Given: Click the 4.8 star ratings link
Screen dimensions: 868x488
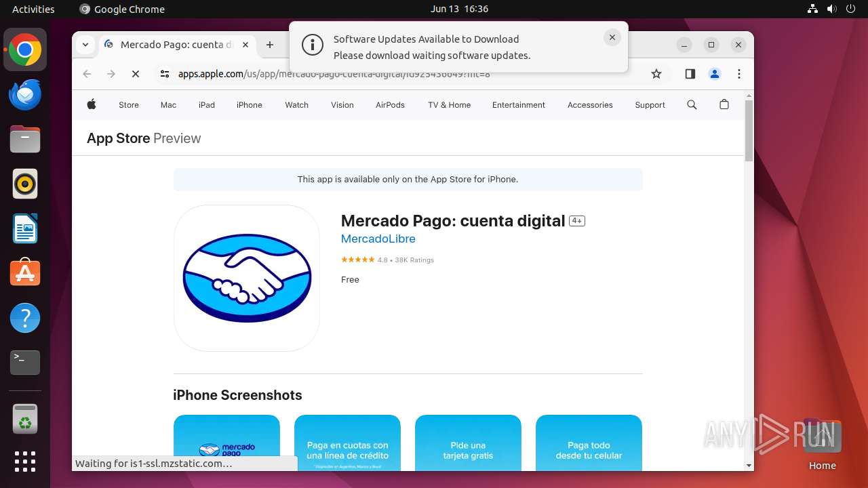Looking at the screenshot, I should (387, 260).
